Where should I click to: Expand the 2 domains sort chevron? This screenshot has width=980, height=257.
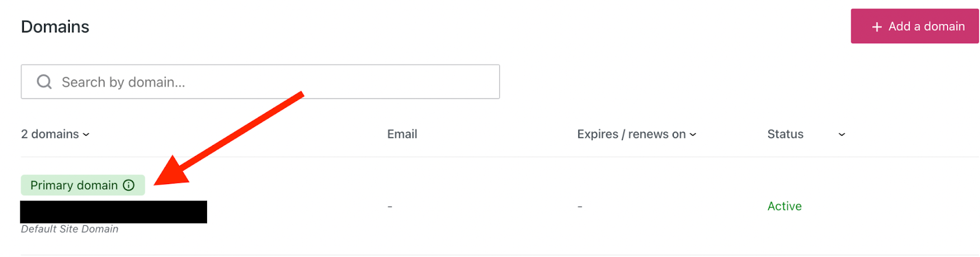click(86, 135)
